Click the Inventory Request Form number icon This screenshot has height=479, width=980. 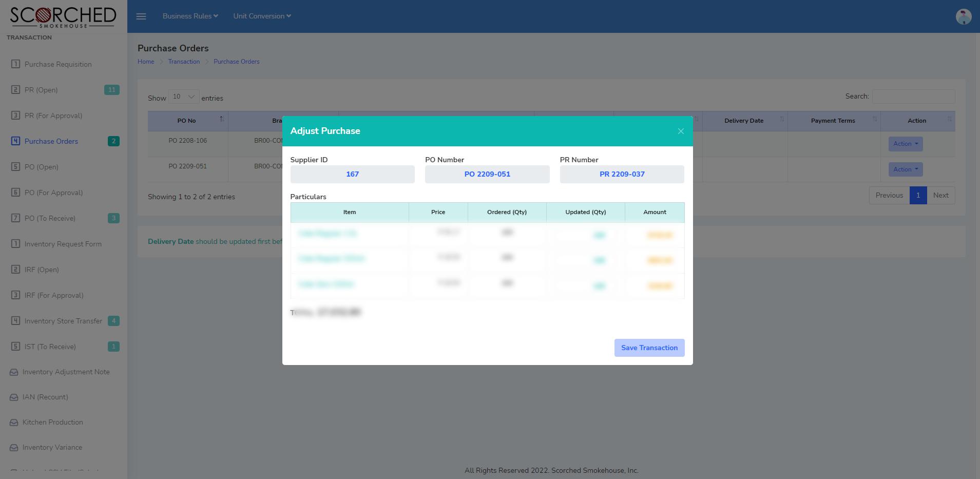15,244
